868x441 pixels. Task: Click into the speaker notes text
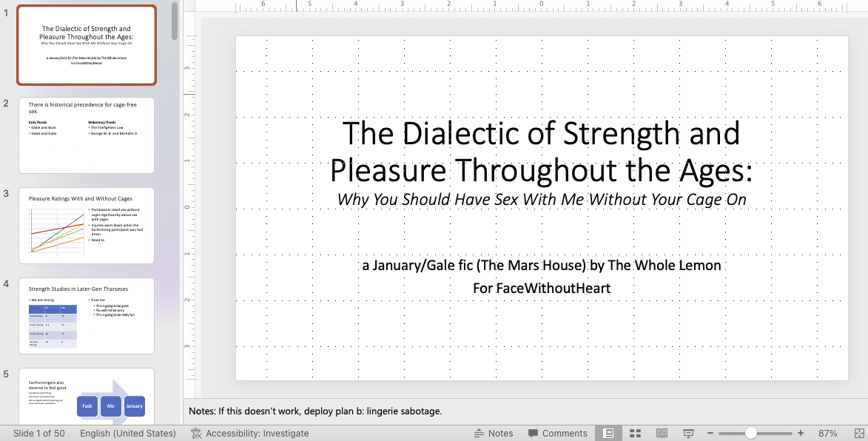point(315,411)
